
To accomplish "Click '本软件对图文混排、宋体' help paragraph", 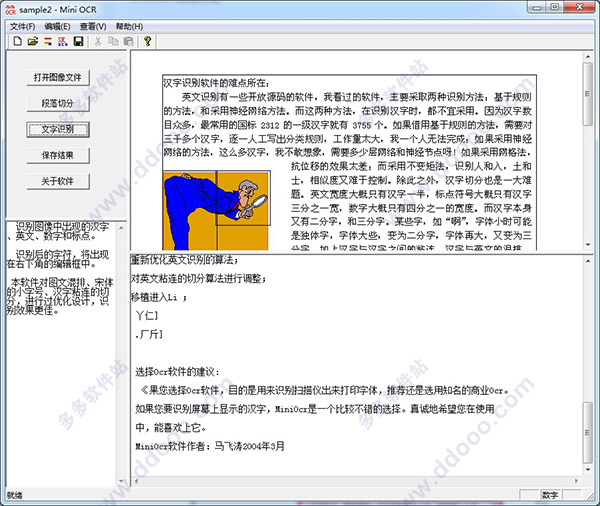I will coord(62,283).
